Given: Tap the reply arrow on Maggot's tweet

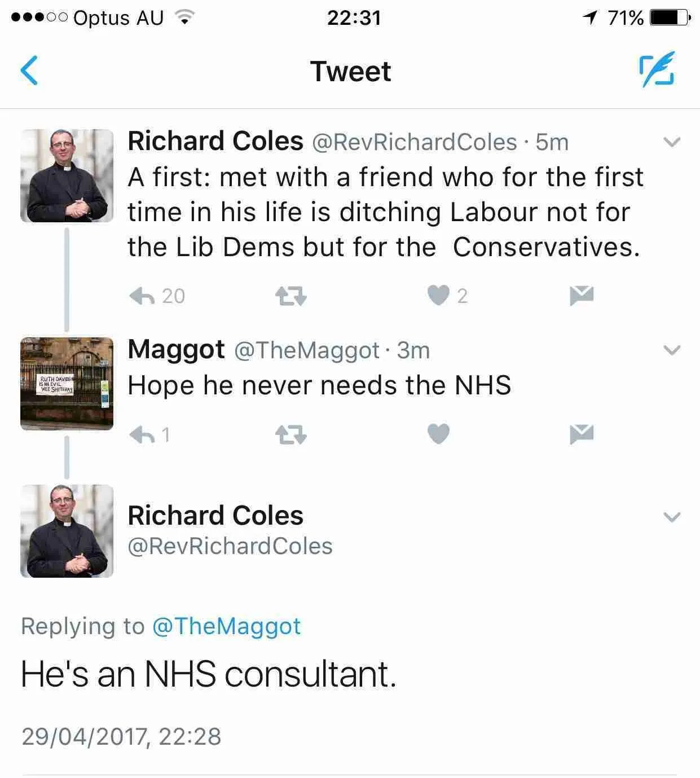Looking at the screenshot, I should [144, 434].
